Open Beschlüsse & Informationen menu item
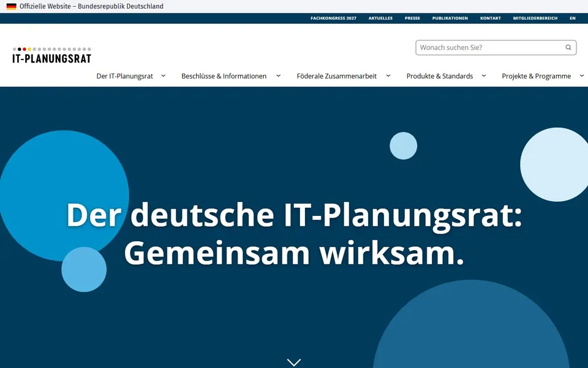Image resolution: width=588 pixels, height=368 pixels. pyautogui.click(x=224, y=76)
